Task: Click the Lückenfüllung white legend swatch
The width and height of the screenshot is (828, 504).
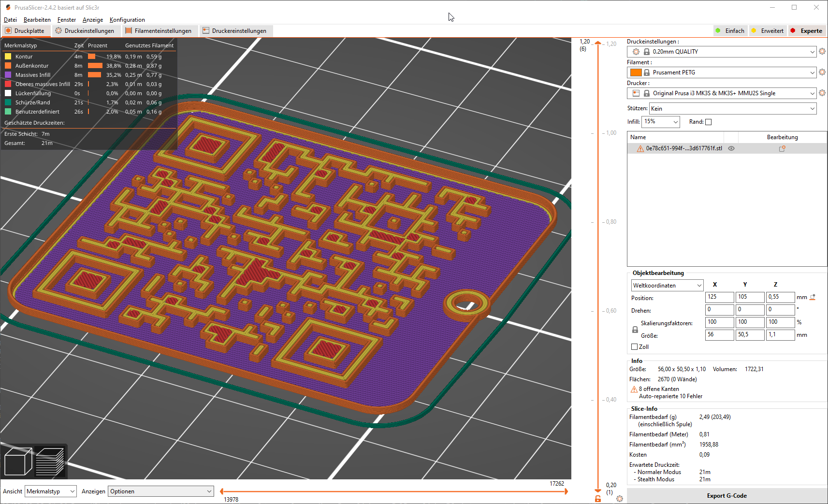Action: pyautogui.click(x=8, y=93)
